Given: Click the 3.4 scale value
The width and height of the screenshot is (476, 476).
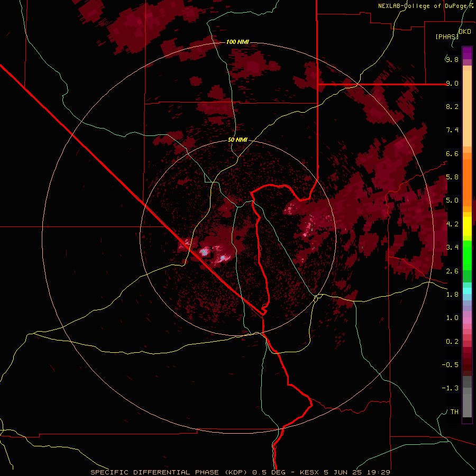Looking at the screenshot, I should click(452, 248).
